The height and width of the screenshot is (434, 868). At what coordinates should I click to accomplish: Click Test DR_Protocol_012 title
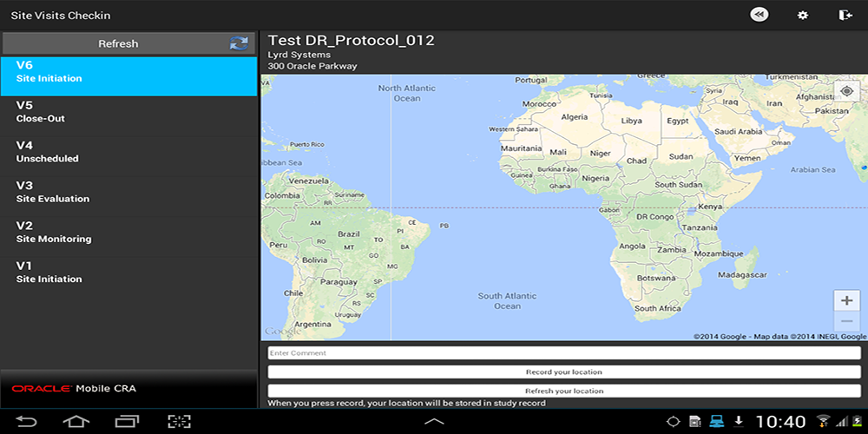click(x=351, y=41)
